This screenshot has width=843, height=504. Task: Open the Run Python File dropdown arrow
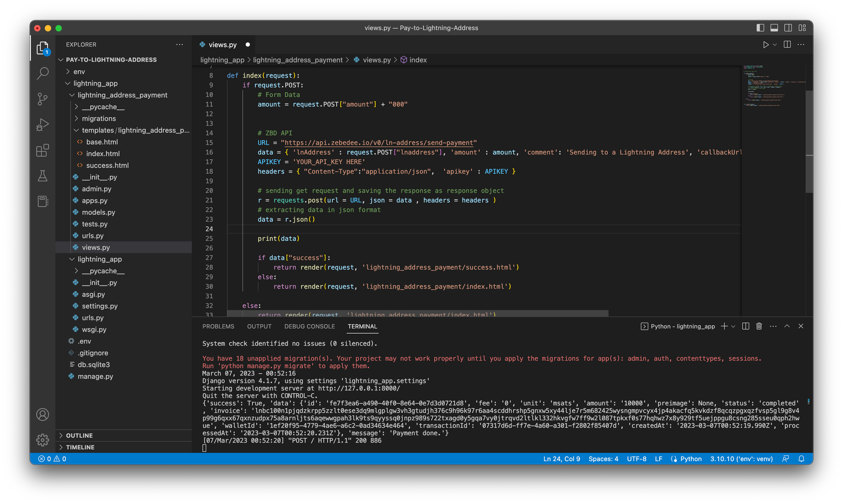point(775,45)
